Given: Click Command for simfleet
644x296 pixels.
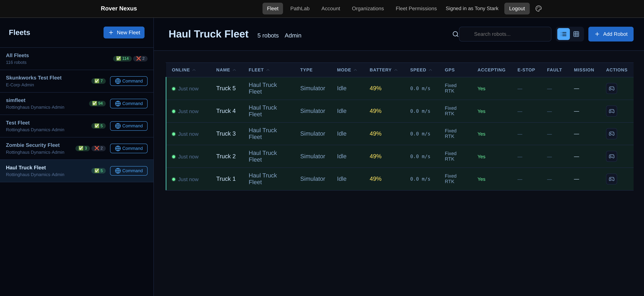Looking at the screenshot, I should [129, 103].
